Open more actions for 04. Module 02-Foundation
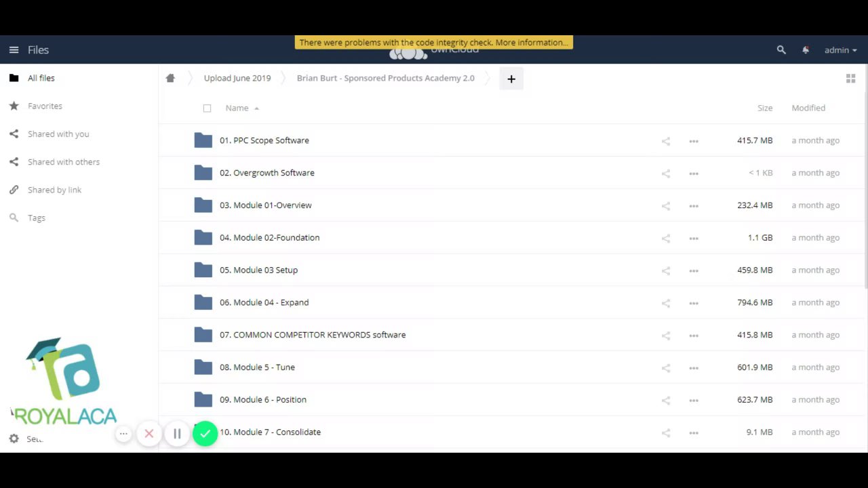This screenshot has width=868, height=488. 694,238
